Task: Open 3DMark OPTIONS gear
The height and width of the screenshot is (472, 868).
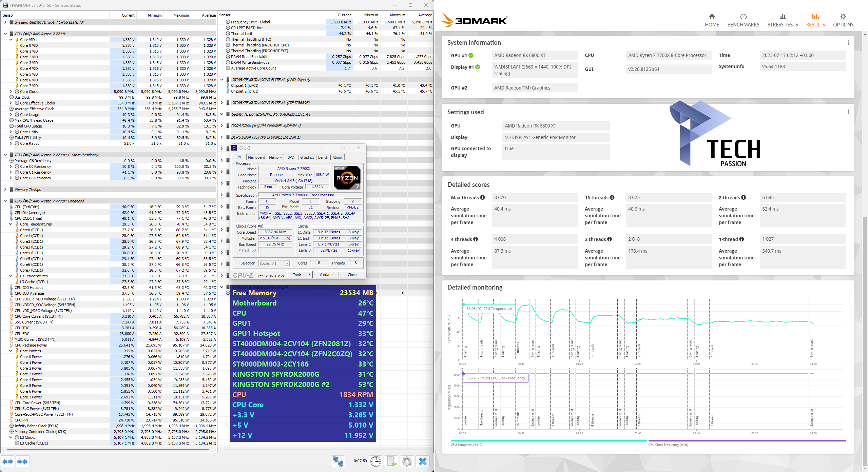Action: click(843, 20)
